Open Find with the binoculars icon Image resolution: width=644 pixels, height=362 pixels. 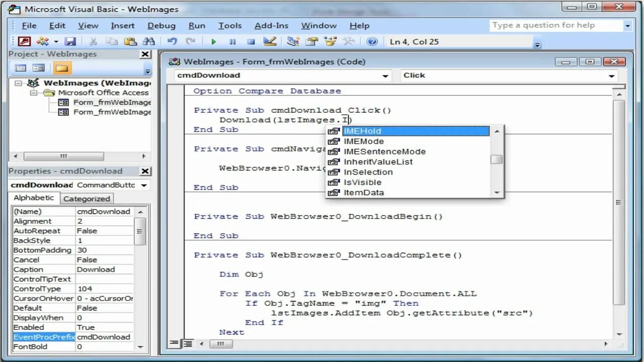coord(149,42)
